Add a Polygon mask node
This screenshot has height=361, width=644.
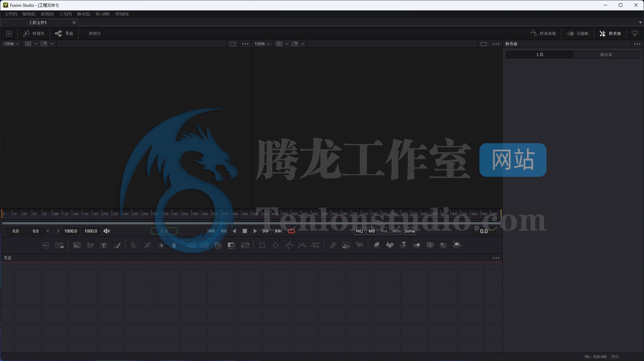click(x=289, y=245)
